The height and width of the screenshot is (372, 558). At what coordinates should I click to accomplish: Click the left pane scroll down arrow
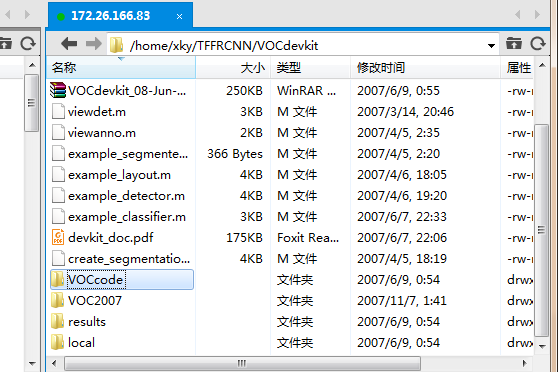pyautogui.click(x=32, y=364)
